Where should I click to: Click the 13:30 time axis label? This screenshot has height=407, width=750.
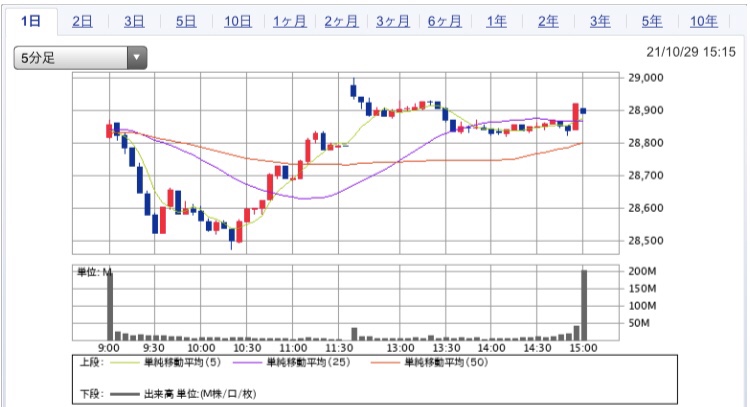(446, 348)
